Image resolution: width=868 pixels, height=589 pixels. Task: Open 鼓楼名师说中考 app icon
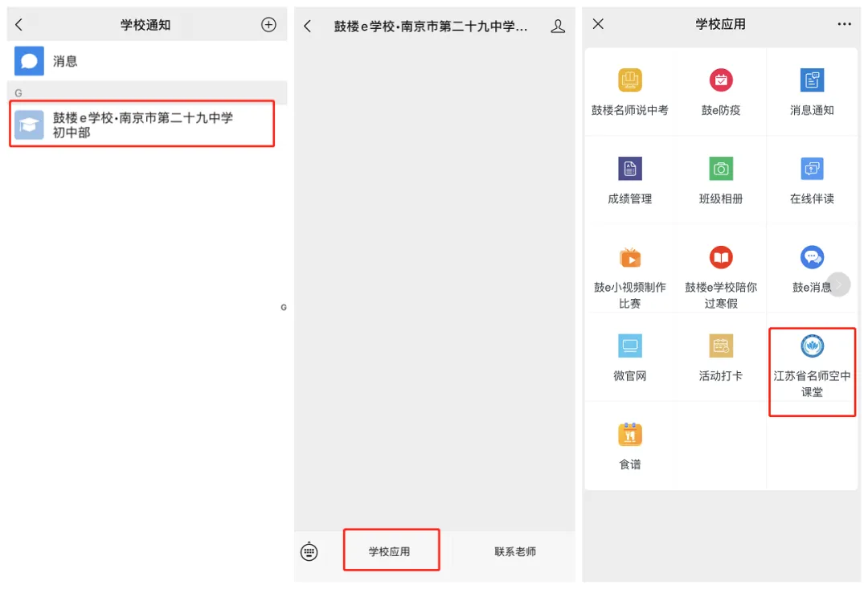pyautogui.click(x=630, y=90)
